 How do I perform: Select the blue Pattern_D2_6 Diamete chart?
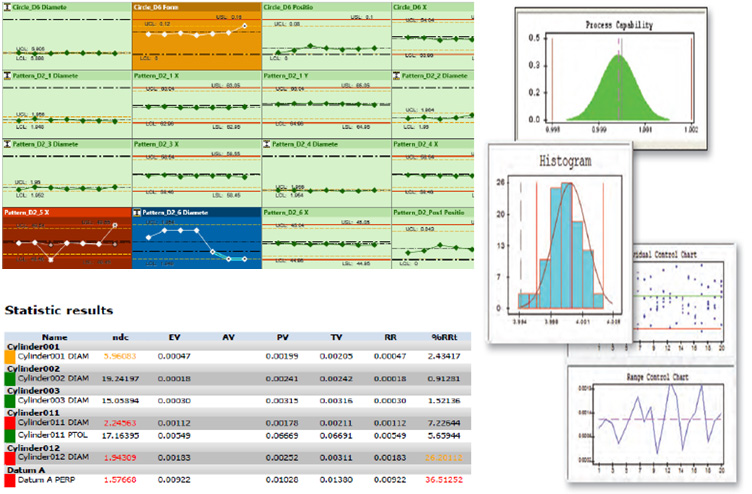[197, 238]
